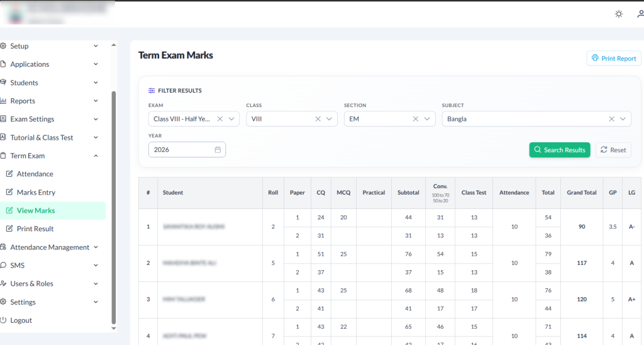
Task: Clear the Class VIII selection X icon
Action: pos(318,119)
